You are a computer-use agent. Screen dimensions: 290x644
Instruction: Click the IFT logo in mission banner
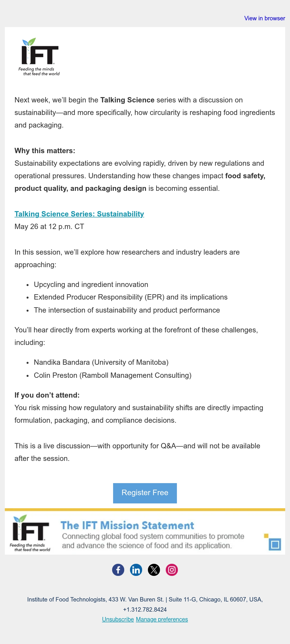click(30, 533)
